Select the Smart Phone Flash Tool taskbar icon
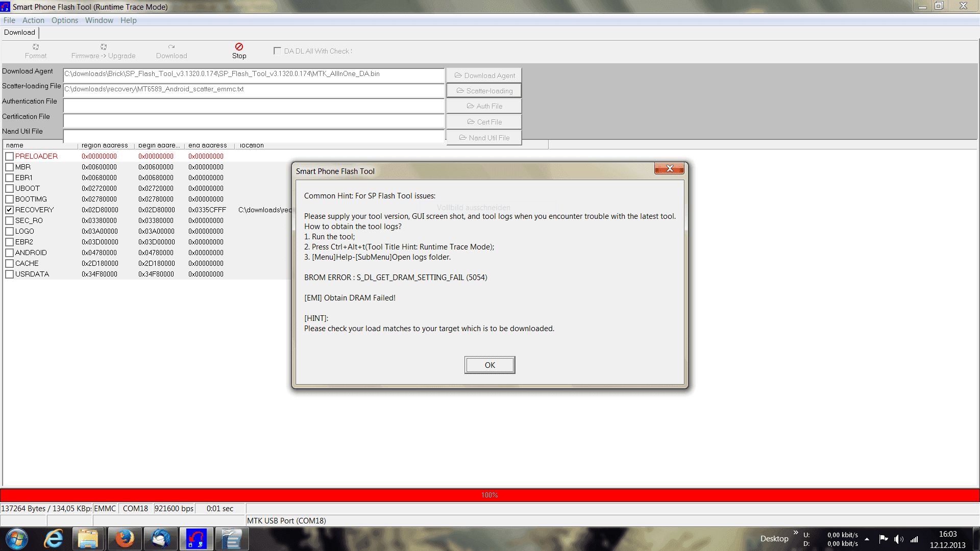 pos(196,539)
